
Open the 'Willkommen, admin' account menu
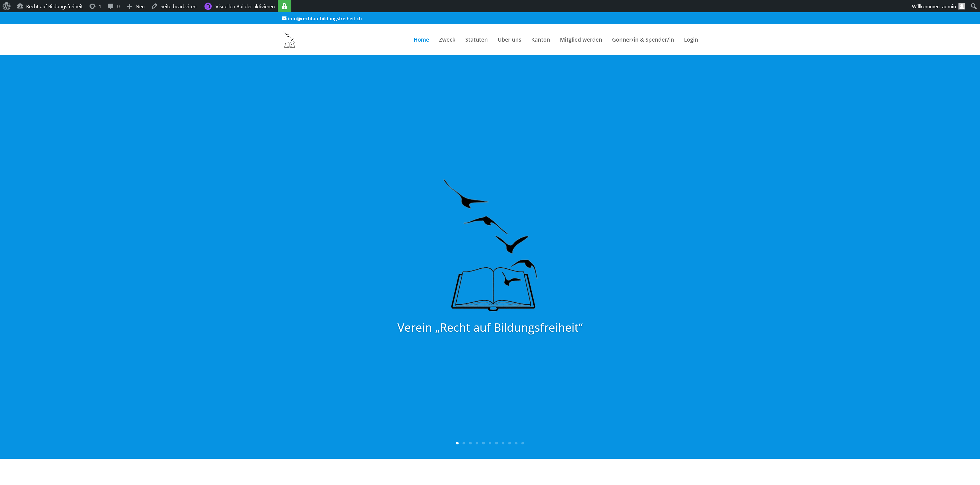coord(933,6)
